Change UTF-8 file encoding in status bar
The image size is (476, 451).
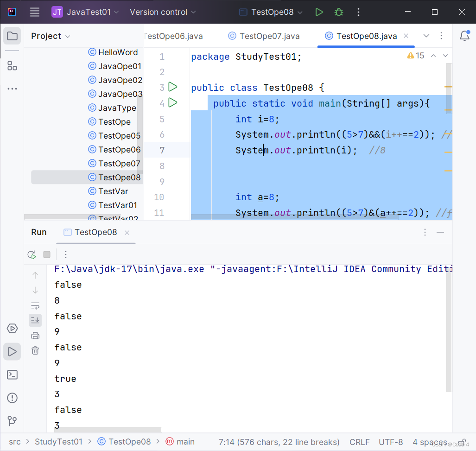(391, 442)
